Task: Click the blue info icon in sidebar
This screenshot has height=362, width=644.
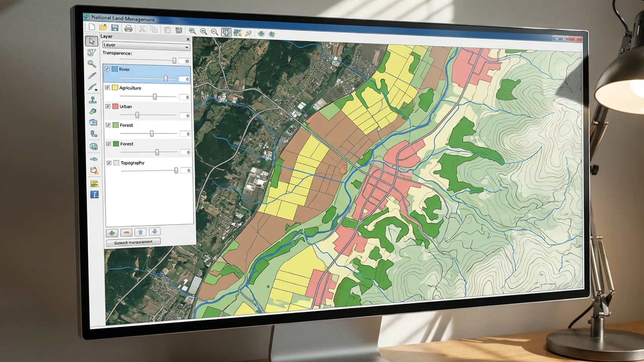Action: 95,194
